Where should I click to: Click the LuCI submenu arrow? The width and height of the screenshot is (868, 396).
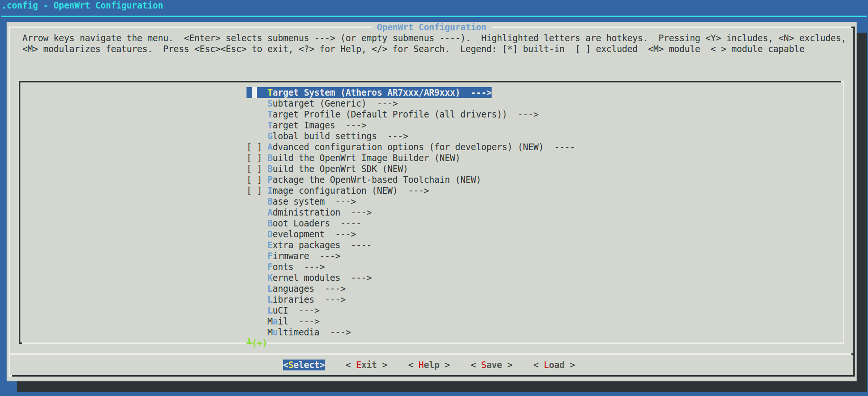click(x=309, y=311)
